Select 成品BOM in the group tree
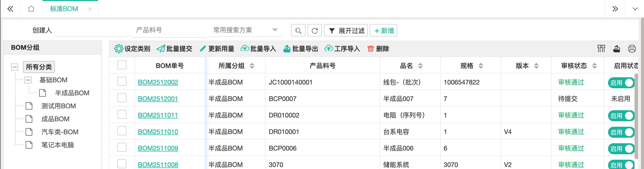The width and height of the screenshot is (644, 169). pyautogui.click(x=55, y=119)
